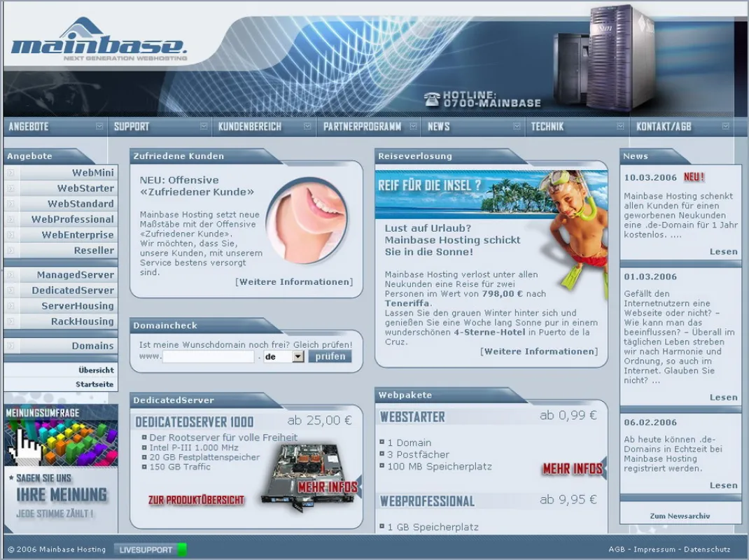Screen dimensions: 749x560
Task: Click the arrow icon beside WebEnterprise
Action: click(10, 235)
